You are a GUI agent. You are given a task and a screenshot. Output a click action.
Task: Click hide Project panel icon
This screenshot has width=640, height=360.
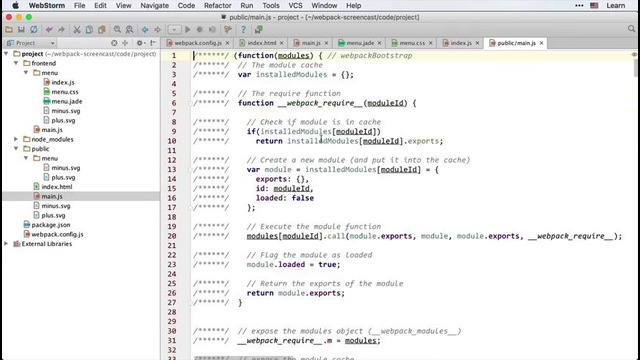tap(153, 43)
